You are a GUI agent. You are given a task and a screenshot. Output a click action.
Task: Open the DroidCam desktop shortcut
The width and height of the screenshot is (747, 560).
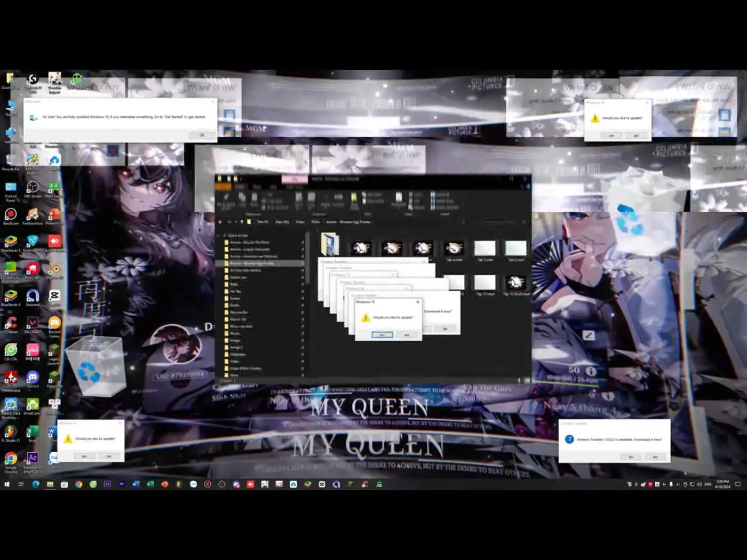tap(33, 406)
